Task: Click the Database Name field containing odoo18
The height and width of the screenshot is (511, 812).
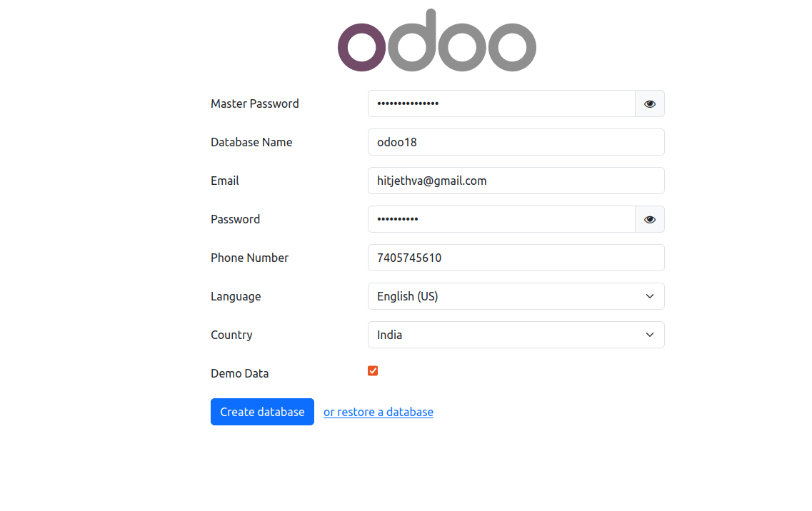Action: point(516,142)
